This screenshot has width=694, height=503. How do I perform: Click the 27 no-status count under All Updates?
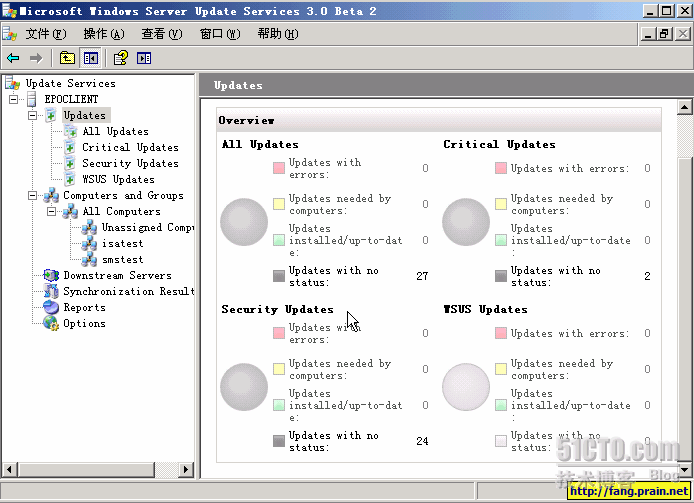point(422,276)
